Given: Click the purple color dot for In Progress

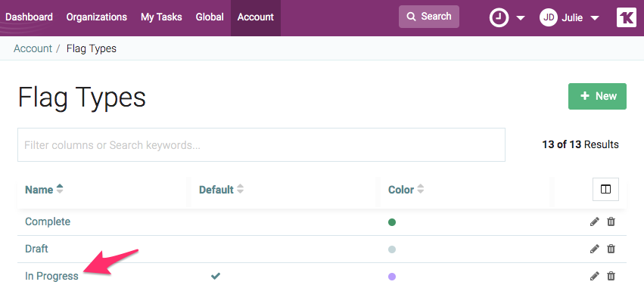Looking at the screenshot, I should (x=392, y=277).
